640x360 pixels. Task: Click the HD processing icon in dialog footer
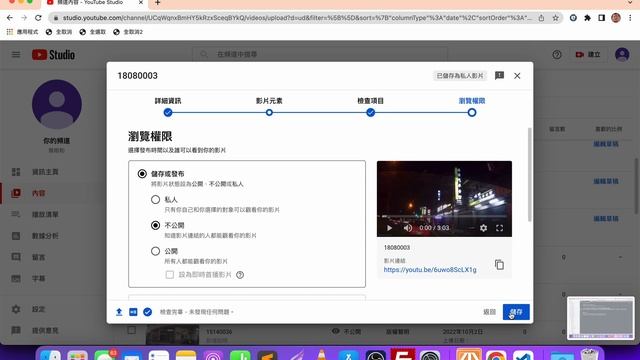[133, 312]
